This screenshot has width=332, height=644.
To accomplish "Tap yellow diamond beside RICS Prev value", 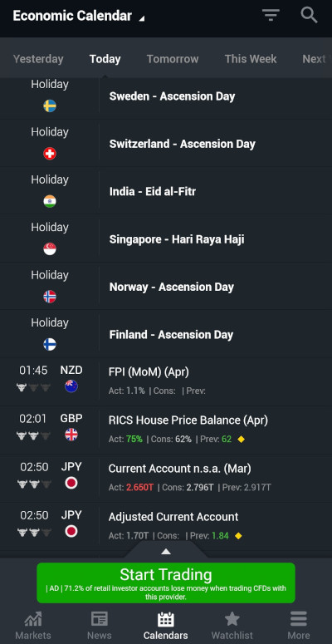I will click(242, 440).
